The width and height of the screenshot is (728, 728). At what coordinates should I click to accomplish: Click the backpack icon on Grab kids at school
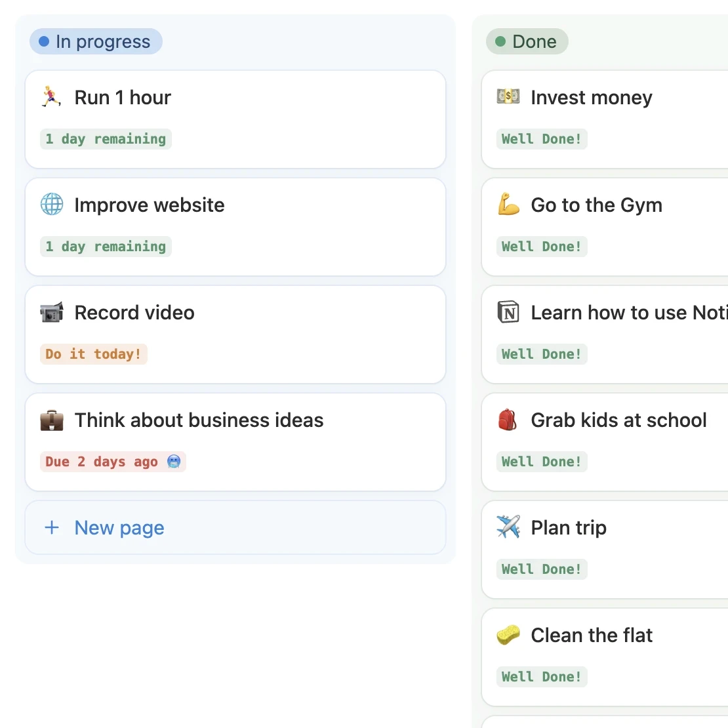point(508,420)
